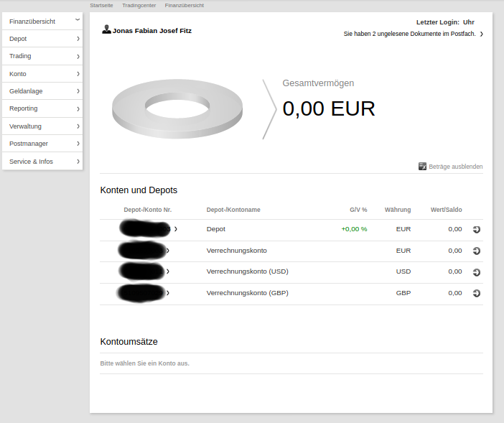The image size is (504, 423).
Task: Hide amounts via Beträge ausblenden
Action: [455, 167]
